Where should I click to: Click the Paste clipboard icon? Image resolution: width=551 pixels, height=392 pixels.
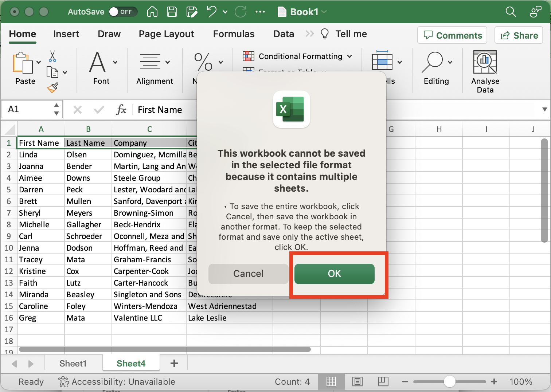tap(23, 64)
